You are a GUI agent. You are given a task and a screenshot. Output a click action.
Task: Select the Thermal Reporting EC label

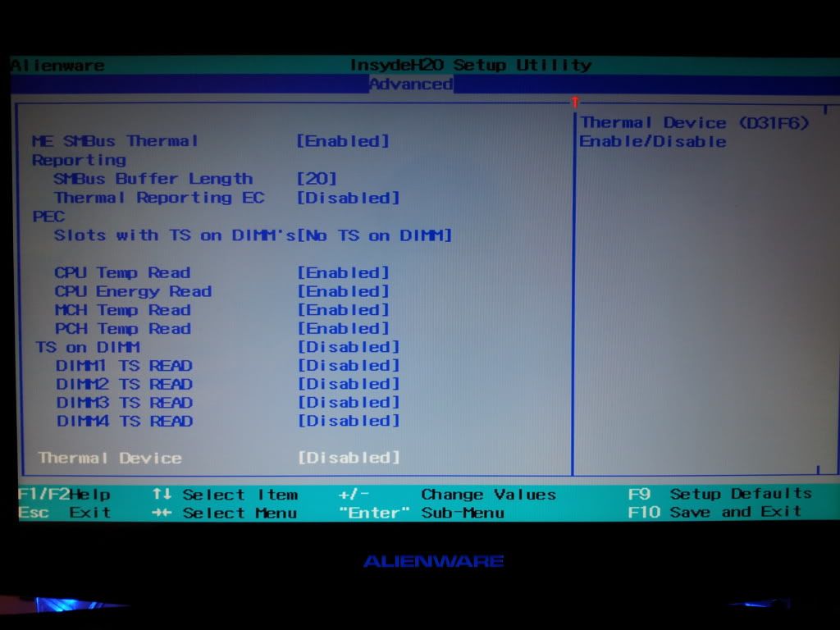[x=159, y=198]
